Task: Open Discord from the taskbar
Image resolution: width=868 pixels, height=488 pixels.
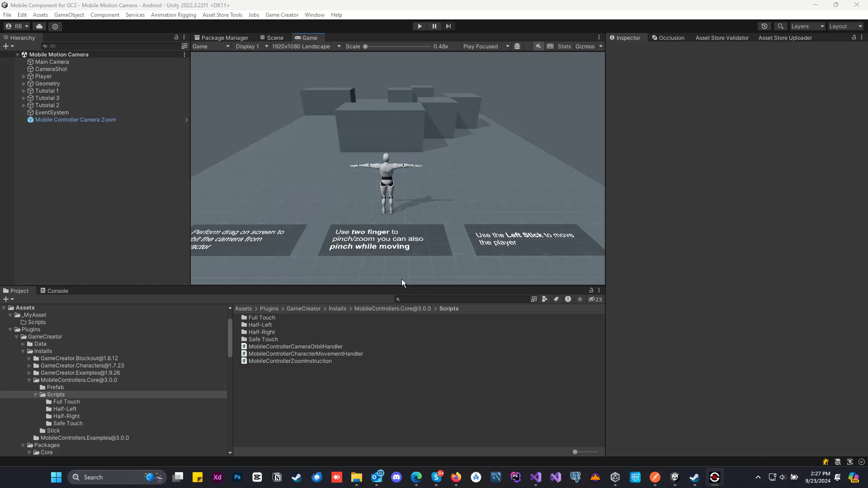Action: pyautogui.click(x=396, y=477)
